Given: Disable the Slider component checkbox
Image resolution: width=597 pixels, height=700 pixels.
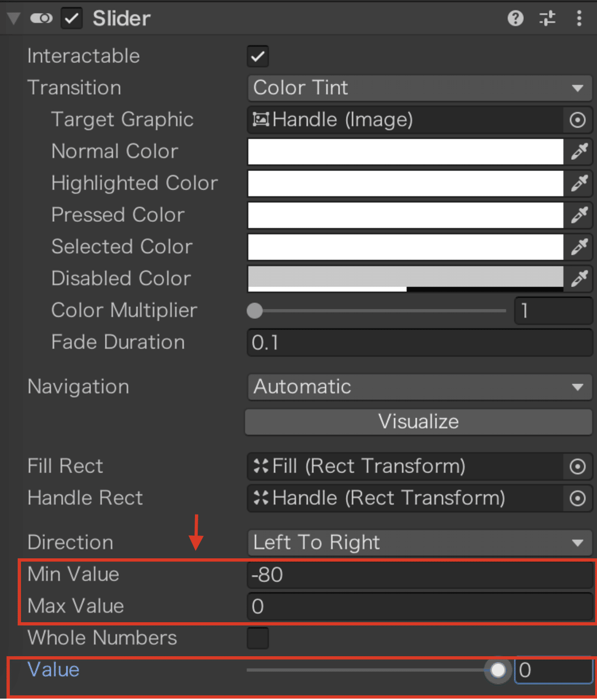Looking at the screenshot, I should 72,19.
